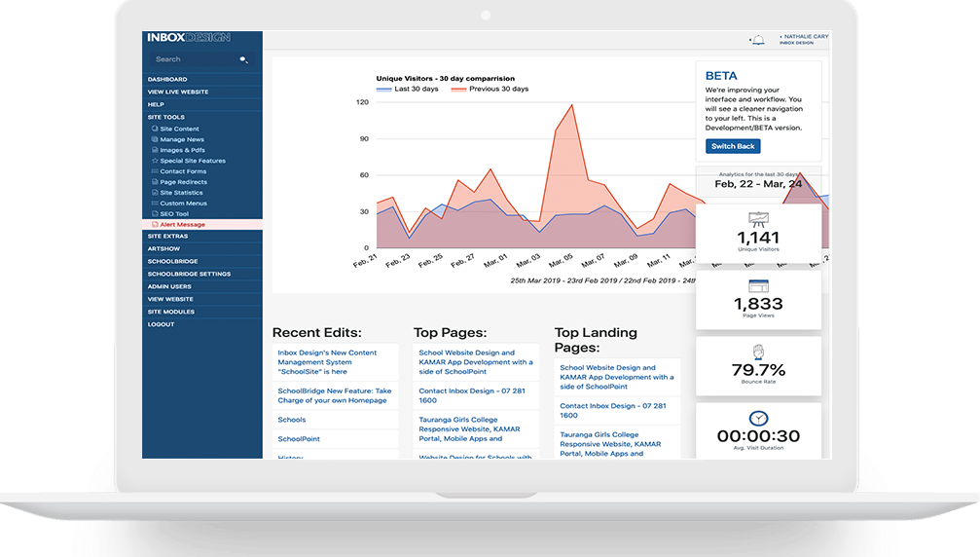The width and height of the screenshot is (980, 557).
Task: Open Top Pages Contact Inbox Design link
Action: coord(472,395)
